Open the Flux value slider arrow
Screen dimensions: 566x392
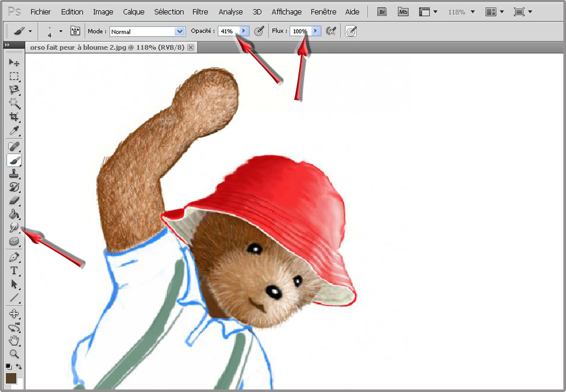click(315, 31)
